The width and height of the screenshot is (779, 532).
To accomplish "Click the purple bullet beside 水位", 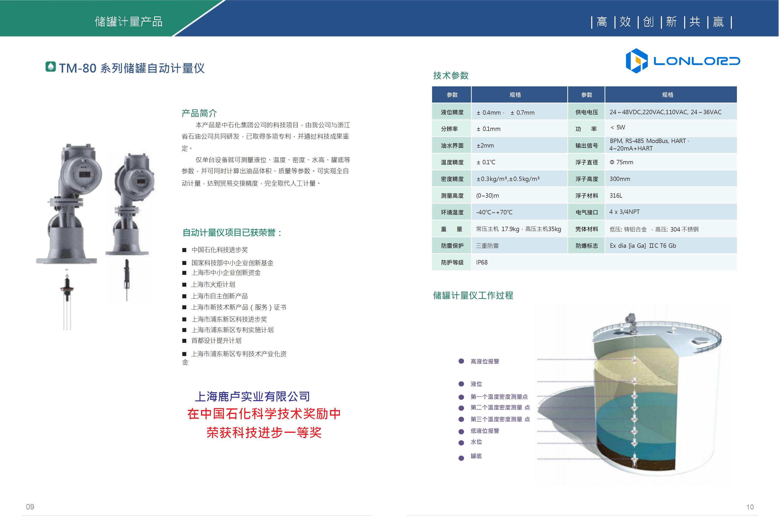I will point(461,443).
